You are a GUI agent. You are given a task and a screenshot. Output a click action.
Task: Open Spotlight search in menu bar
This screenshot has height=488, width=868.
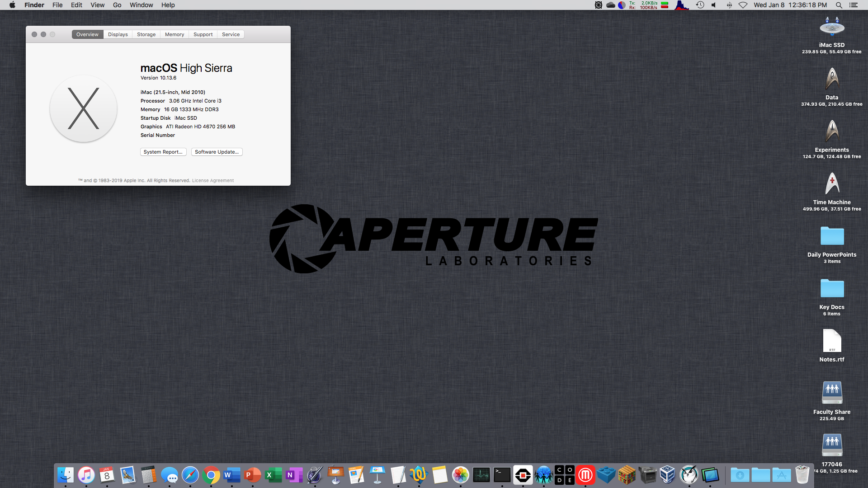839,5
